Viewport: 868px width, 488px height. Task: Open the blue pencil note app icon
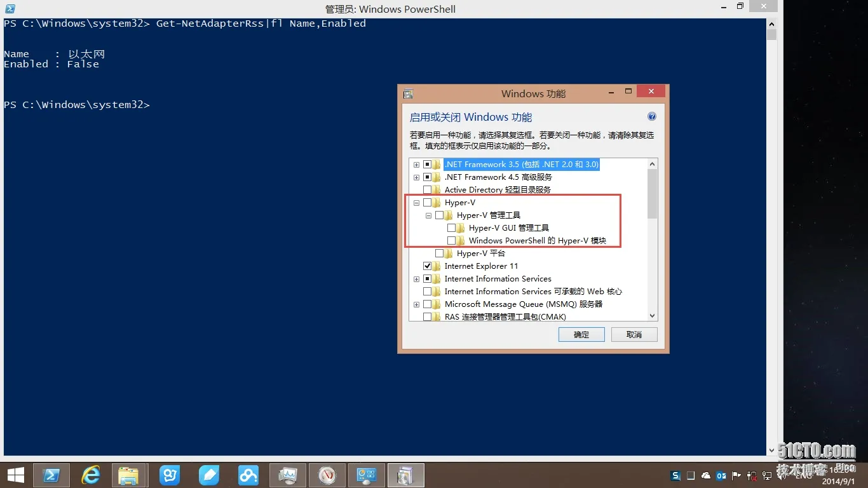[208, 475]
